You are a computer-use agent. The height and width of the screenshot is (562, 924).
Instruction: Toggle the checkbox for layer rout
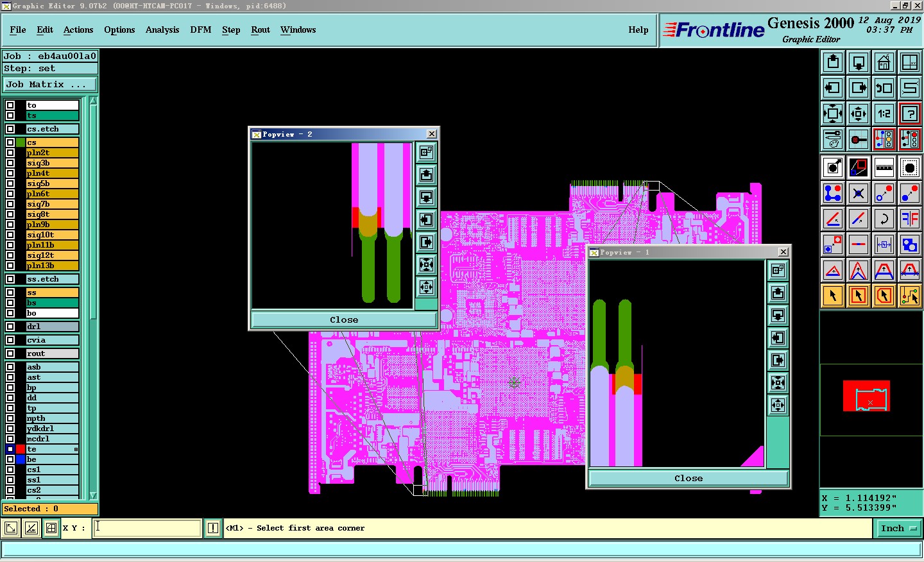pyautogui.click(x=10, y=353)
